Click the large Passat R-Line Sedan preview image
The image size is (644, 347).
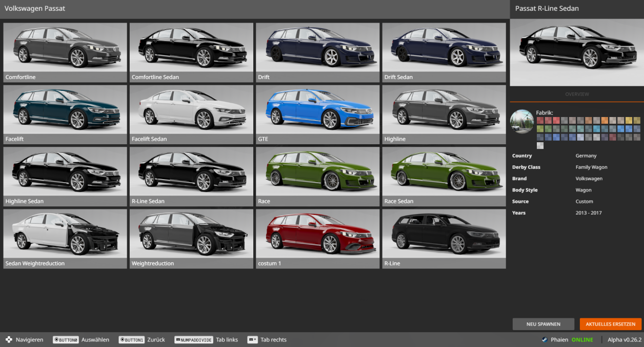pyautogui.click(x=577, y=52)
